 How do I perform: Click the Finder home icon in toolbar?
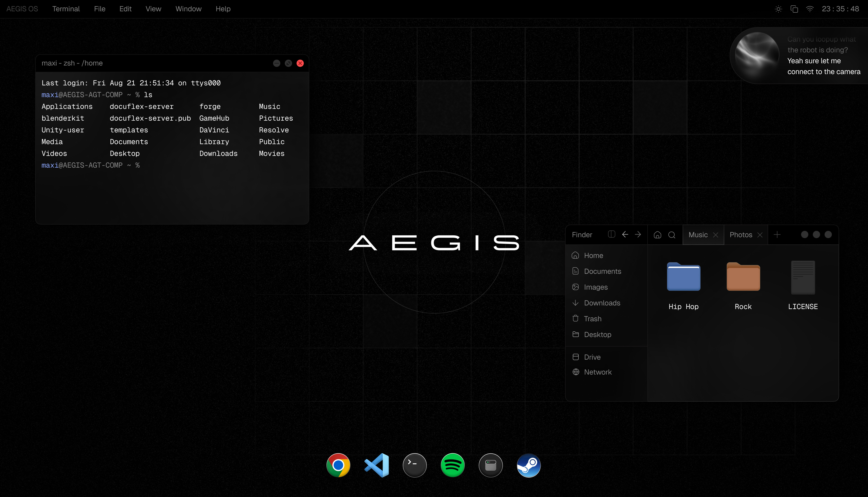pos(657,235)
